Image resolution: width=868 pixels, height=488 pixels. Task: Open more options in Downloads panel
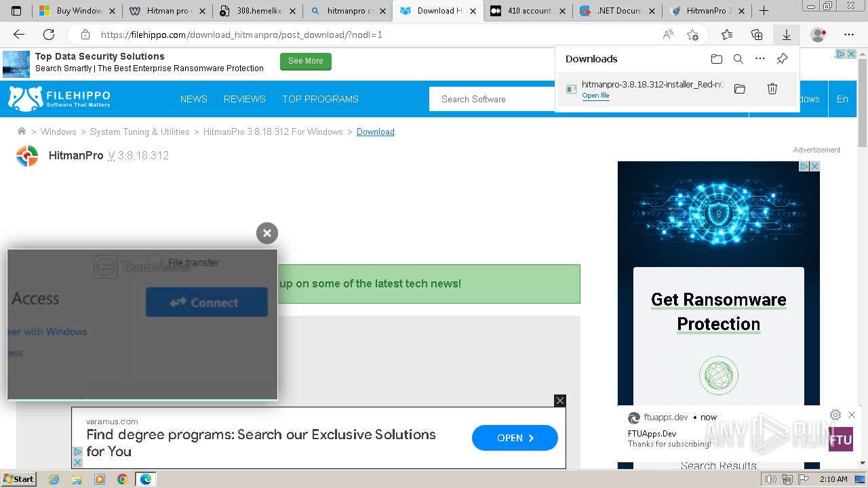coord(760,59)
